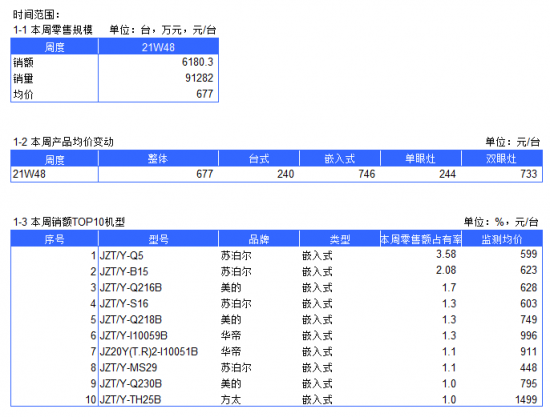Select model cell JZT/Y-MS29
The width and height of the screenshot is (550, 417).
pos(128,368)
